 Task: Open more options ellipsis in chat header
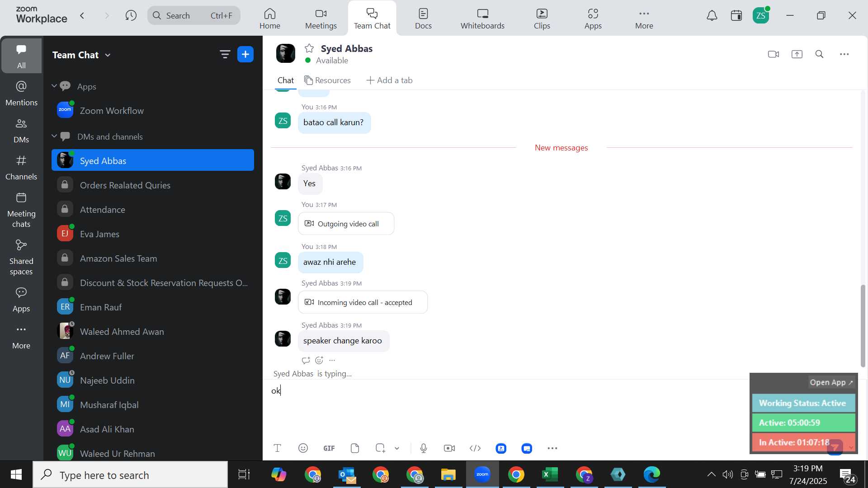pos(844,54)
